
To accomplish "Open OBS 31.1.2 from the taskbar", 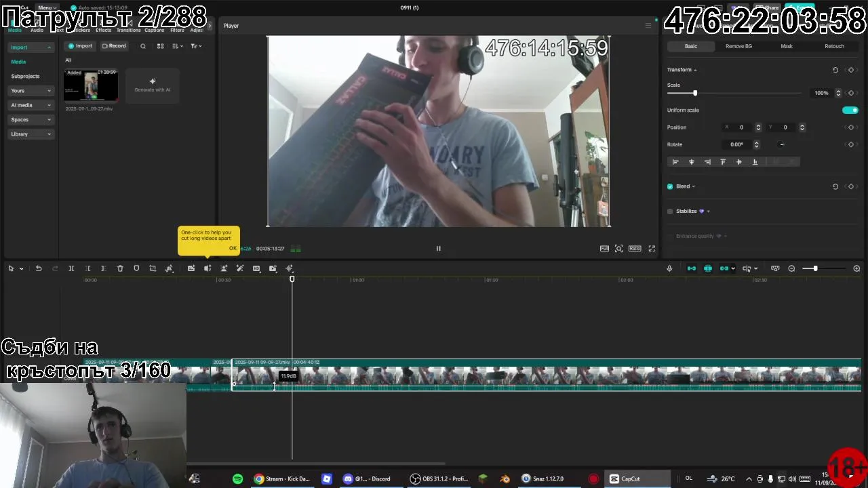I will (439, 479).
